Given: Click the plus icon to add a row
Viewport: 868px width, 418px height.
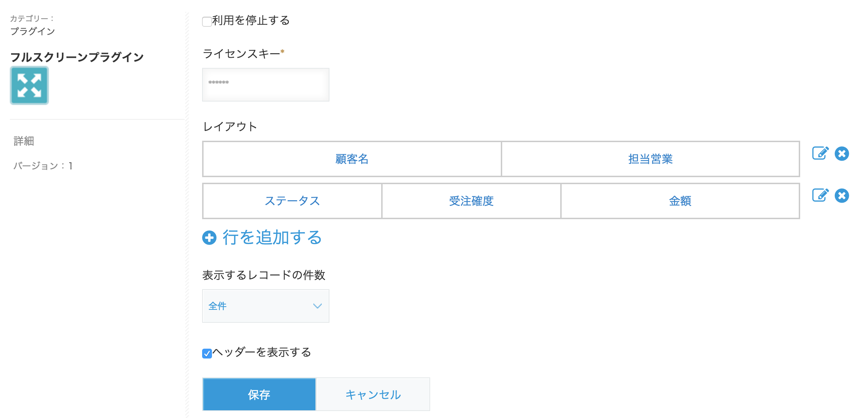Looking at the screenshot, I should tap(209, 238).
